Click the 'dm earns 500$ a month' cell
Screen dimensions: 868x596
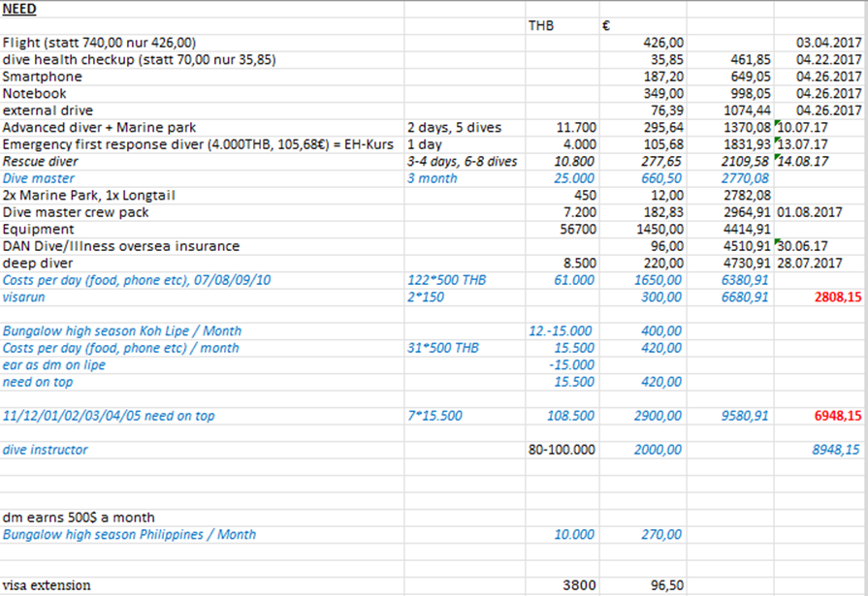[79, 518]
